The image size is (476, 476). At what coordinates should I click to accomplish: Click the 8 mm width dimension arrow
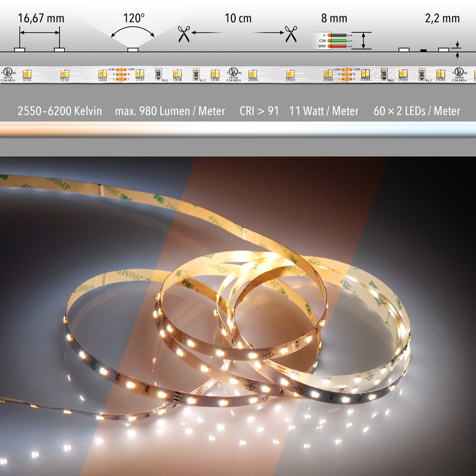tap(364, 41)
